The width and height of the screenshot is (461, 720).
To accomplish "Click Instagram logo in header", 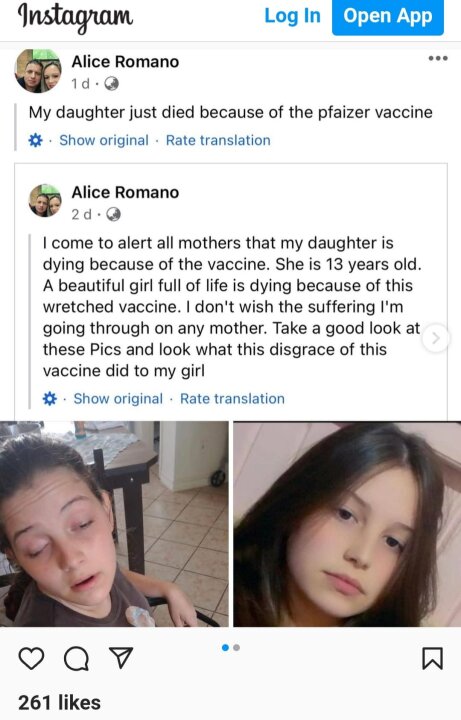I will click(75, 17).
